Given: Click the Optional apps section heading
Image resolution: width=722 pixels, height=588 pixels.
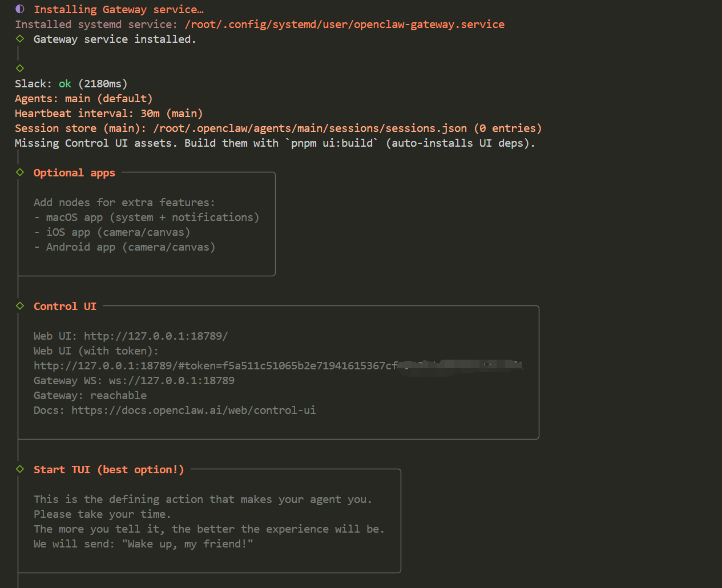Looking at the screenshot, I should point(74,173).
